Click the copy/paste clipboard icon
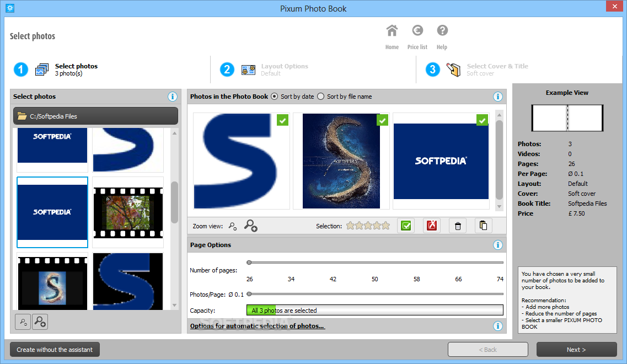 coord(484,226)
